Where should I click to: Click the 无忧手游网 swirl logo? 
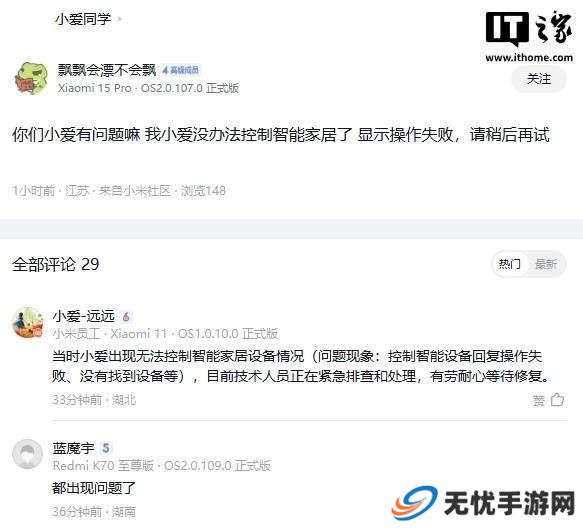[x=414, y=503]
